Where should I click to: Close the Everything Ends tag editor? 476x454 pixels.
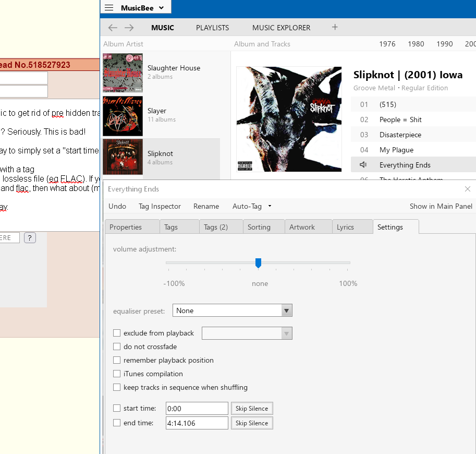pyautogui.click(x=468, y=189)
